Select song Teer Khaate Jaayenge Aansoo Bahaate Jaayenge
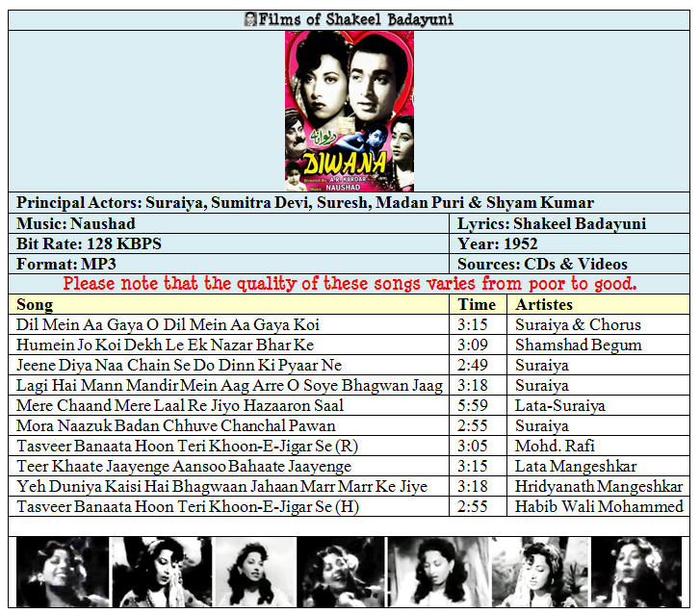The image size is (700, 614). (184, 467)
